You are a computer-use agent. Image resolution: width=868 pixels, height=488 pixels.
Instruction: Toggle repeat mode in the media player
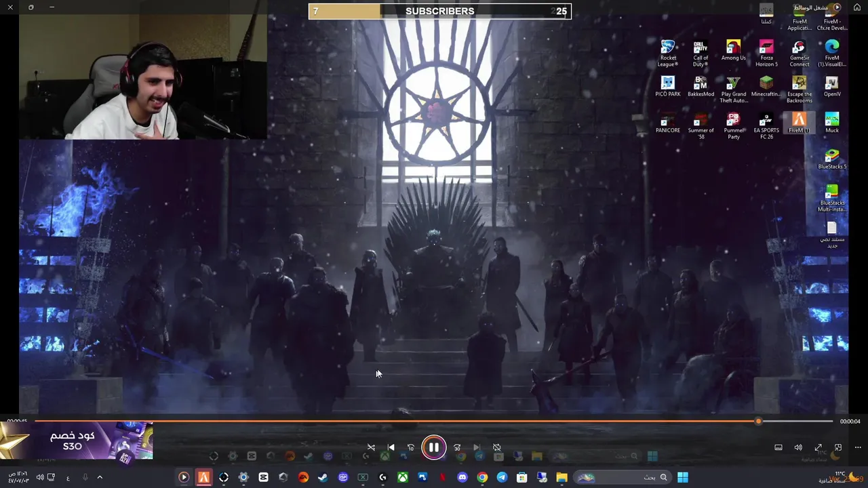(496, 447)
